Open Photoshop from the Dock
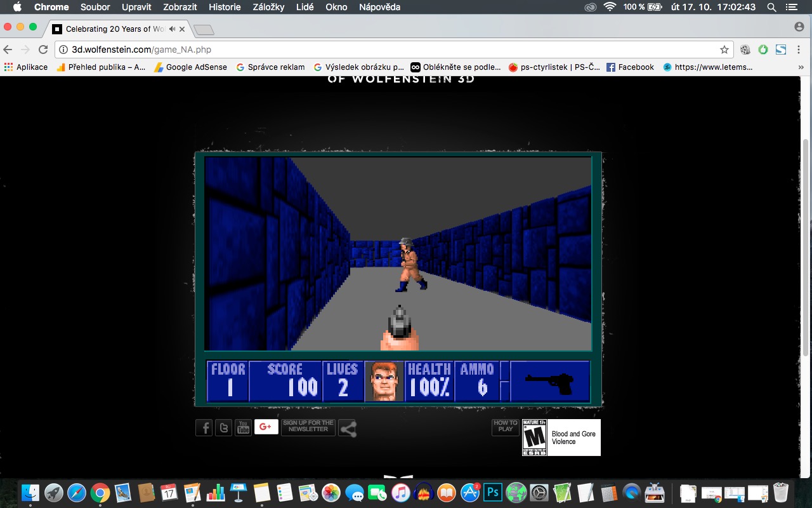Image resolution: width=812 pixels, height=508 pixels. 493,492
